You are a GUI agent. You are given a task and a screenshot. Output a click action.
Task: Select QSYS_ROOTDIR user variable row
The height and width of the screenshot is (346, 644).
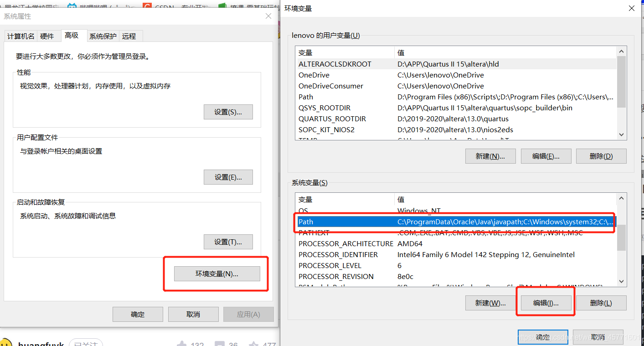[456, 108]
